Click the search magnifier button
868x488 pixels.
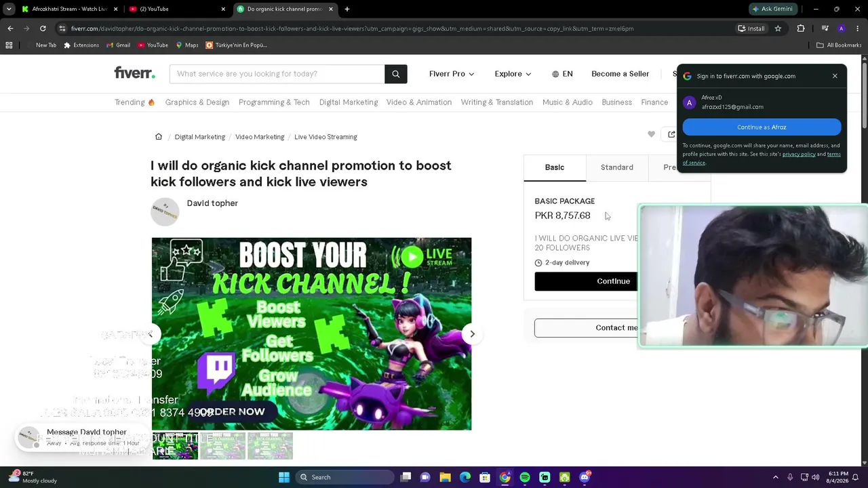pos(396,74)
